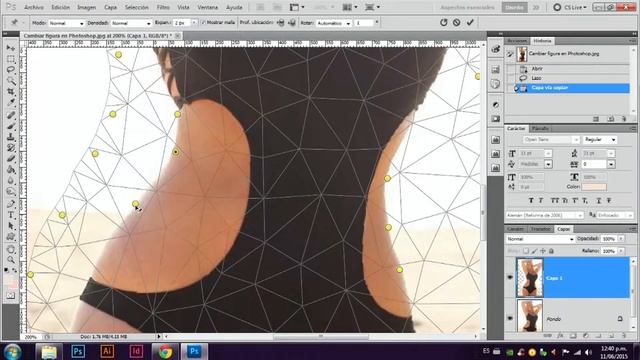Open the tracking value dropdown
The width and height of the screenshot is (640, 360).
tap(611, 164)
